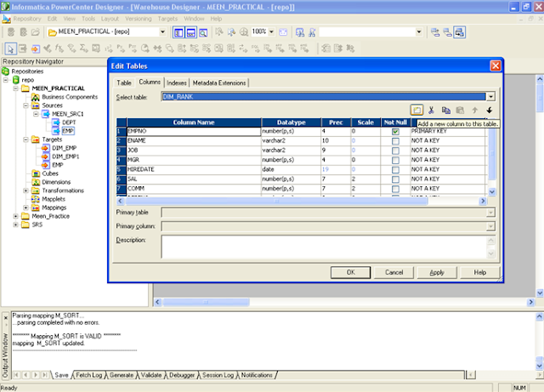Click the add new column icon
The height and width of the screenshot is (392, 544).
click(x=416, y=110)
